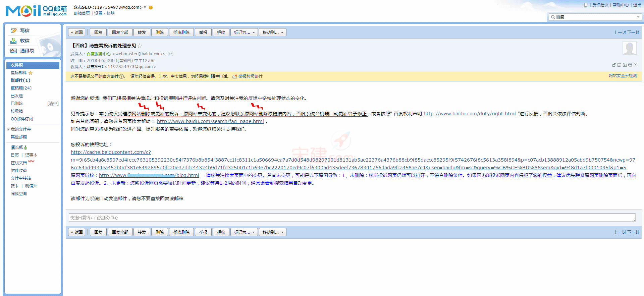Open top 移动到... dropdown
Image resolution: width=644 pixels, height=296 pixels.
click(273, 33)
